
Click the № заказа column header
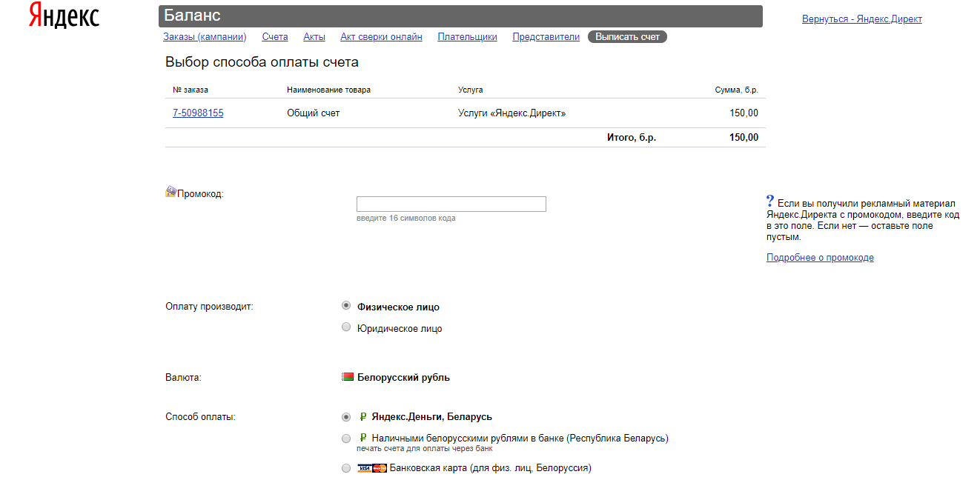click(x=191, y=90)
